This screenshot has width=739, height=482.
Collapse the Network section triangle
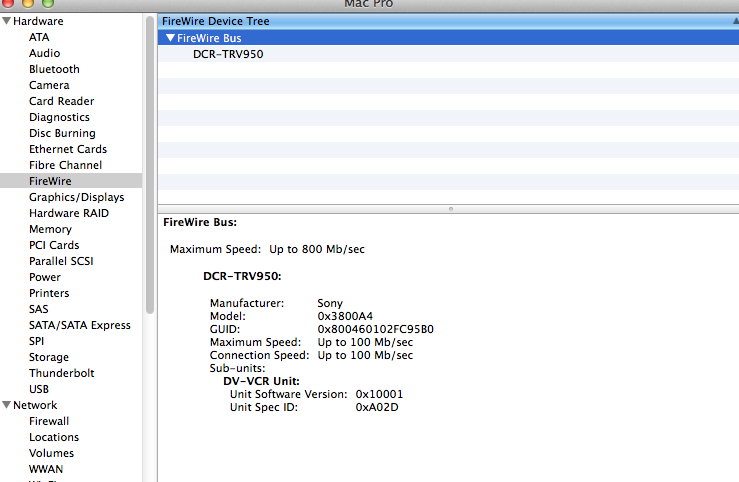(x=7, y=405)
